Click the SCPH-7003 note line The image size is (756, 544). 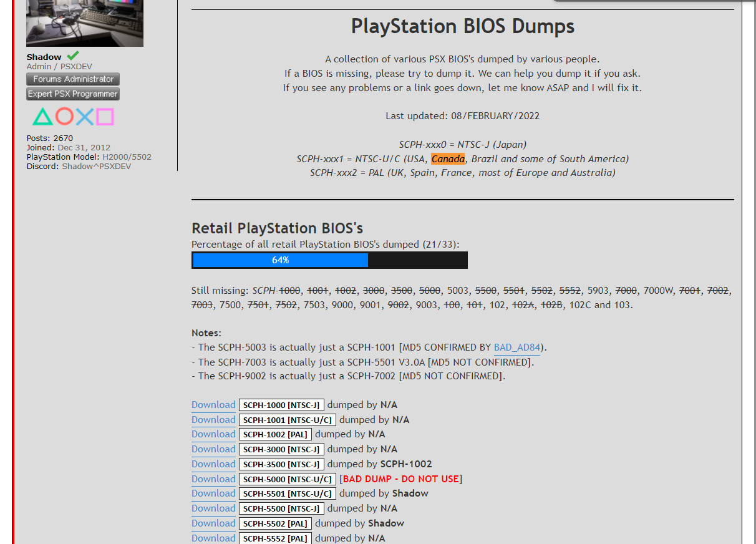point(363,362)
